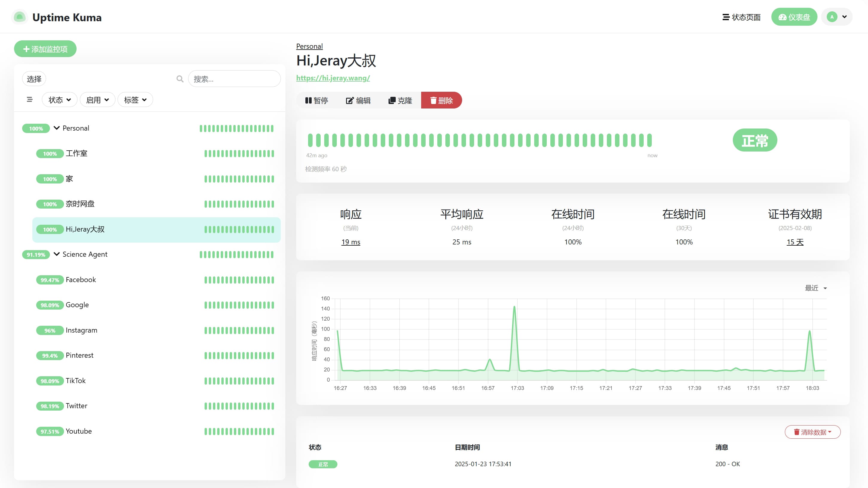This screenshot has width=868, height=488.
Task: Open the user profile dropdown arrow
Action: pyautogui.click(x=844, y=17)
